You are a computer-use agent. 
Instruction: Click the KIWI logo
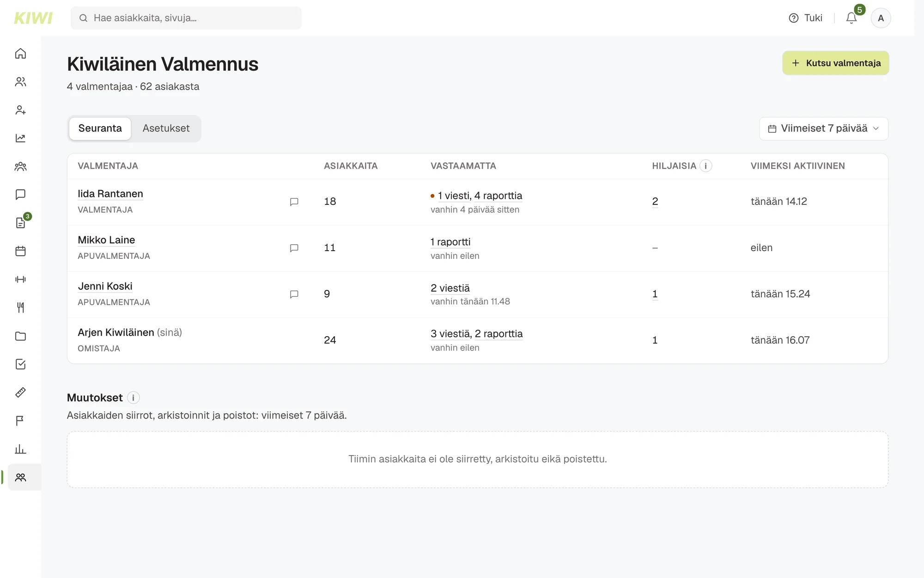(33, 18)
